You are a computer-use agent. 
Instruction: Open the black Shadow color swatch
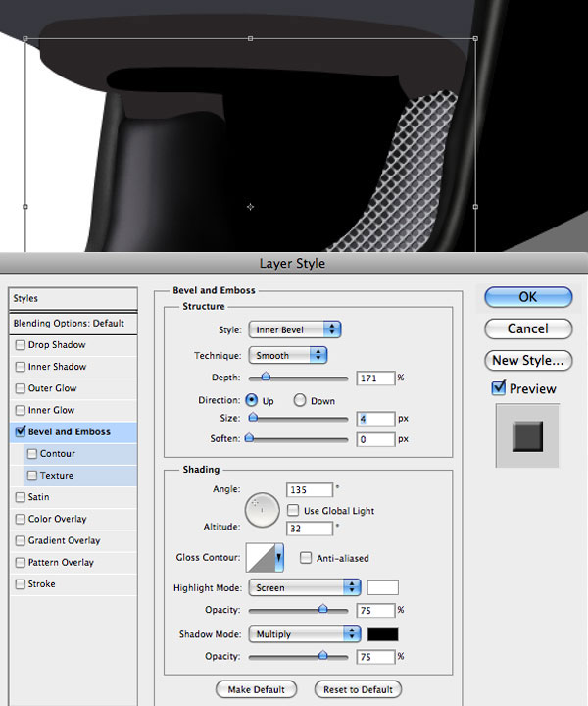(383, 634)
